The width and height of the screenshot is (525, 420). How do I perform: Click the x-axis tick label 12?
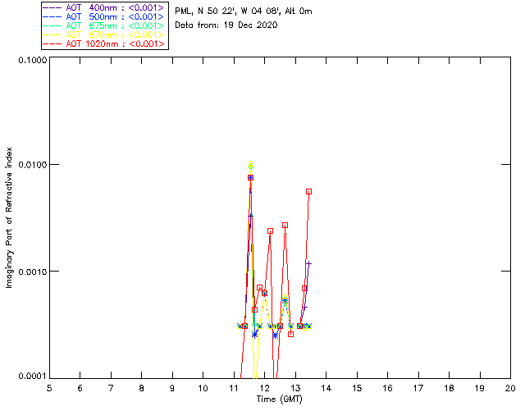[x=264, y=389]
